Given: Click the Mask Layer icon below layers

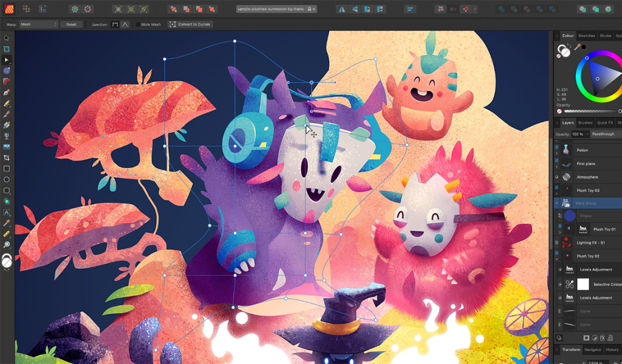Looking at the screenshot, I should [586, 338].
